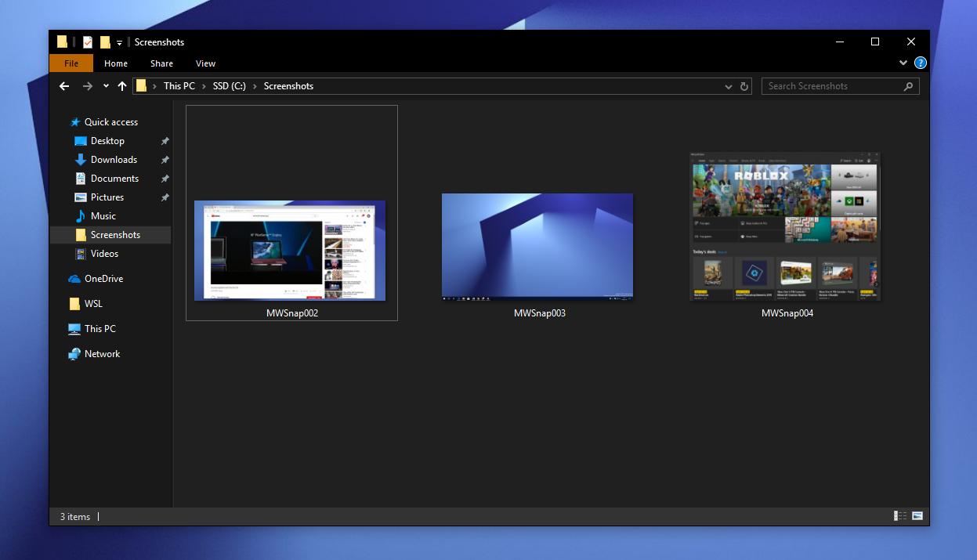Open OneDrive in the navigation pane

[103, 279]
